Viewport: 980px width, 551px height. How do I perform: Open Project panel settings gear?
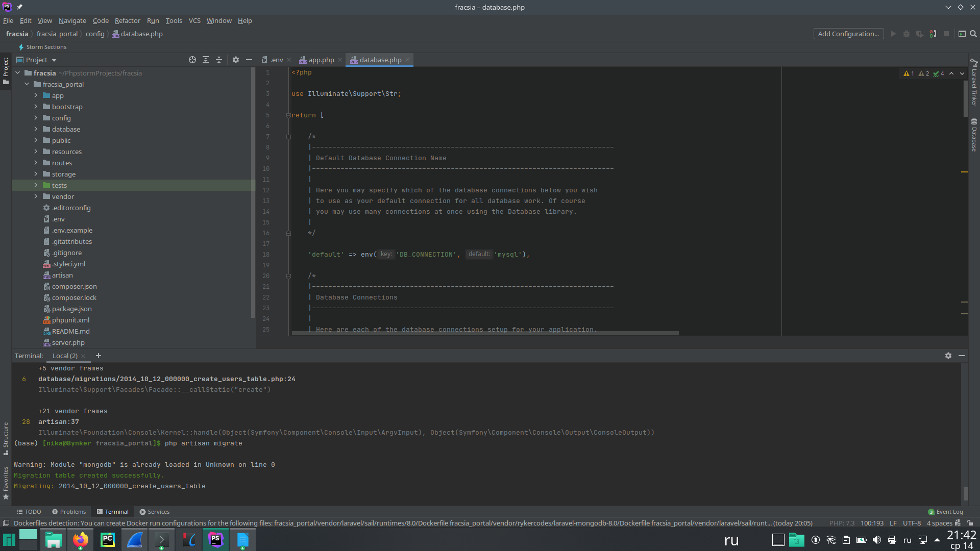[x=236, y=60]
